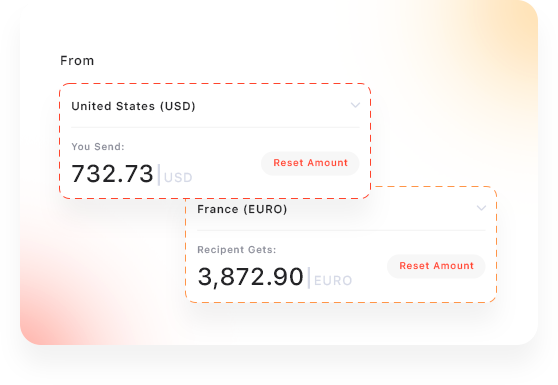Open the France (EURO) country selector
This screenshot has height=385, width=558.
click(341, 209)
